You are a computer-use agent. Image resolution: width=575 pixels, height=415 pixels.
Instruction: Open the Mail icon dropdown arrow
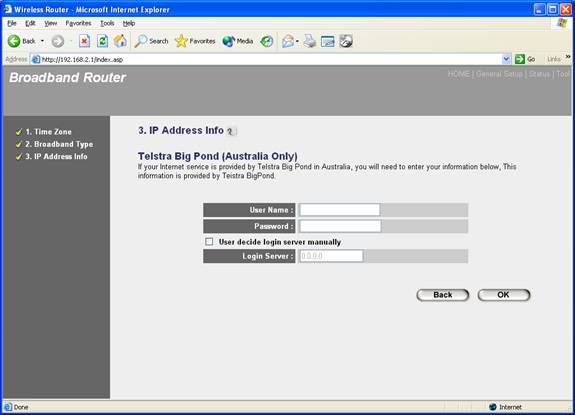pos(297,41)
